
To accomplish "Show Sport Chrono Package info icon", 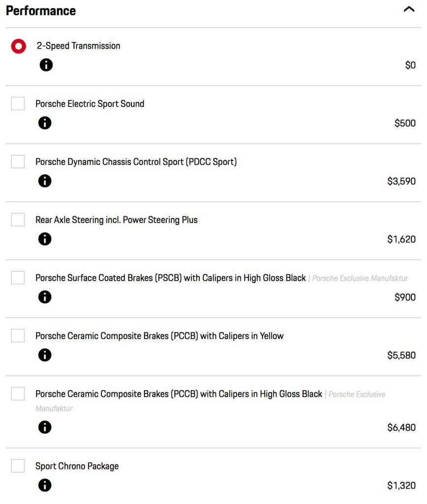I will pyautogui.click(x=45, y=485).
